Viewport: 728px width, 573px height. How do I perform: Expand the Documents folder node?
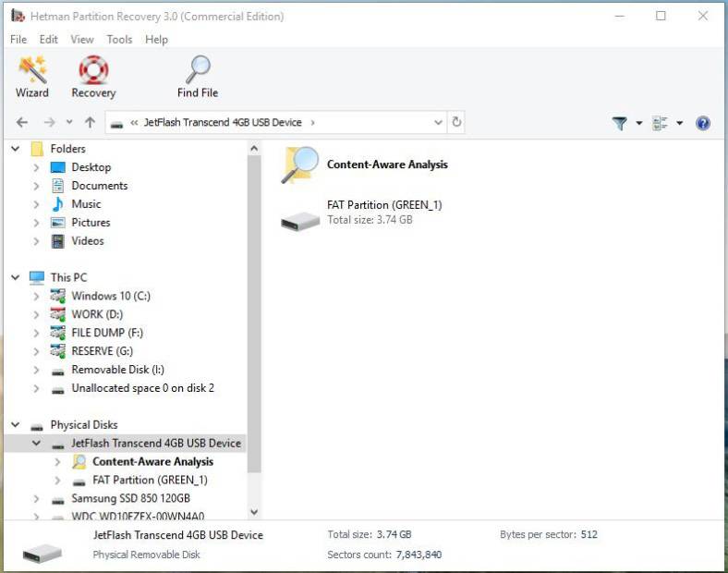pyautogui.click(x=36, y=186)
